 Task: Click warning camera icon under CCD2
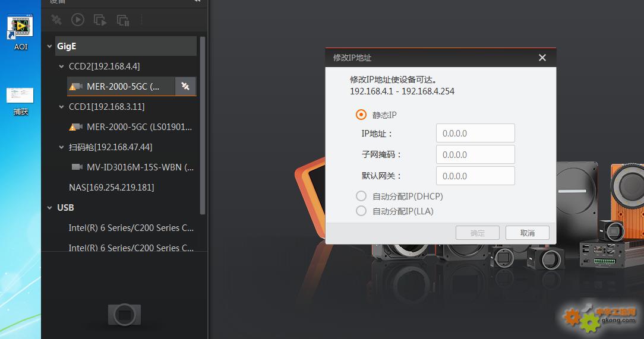pyautogui.click(x=76, y=87)
